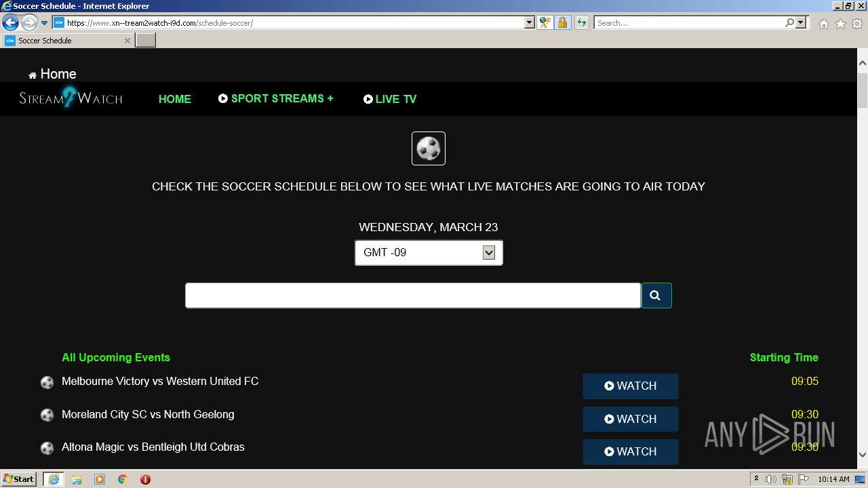Image resolution: width=868 pixels, height=488 pixels.
Task: Open Chrome taskbar icon
Action: click(x=123, y=479)
